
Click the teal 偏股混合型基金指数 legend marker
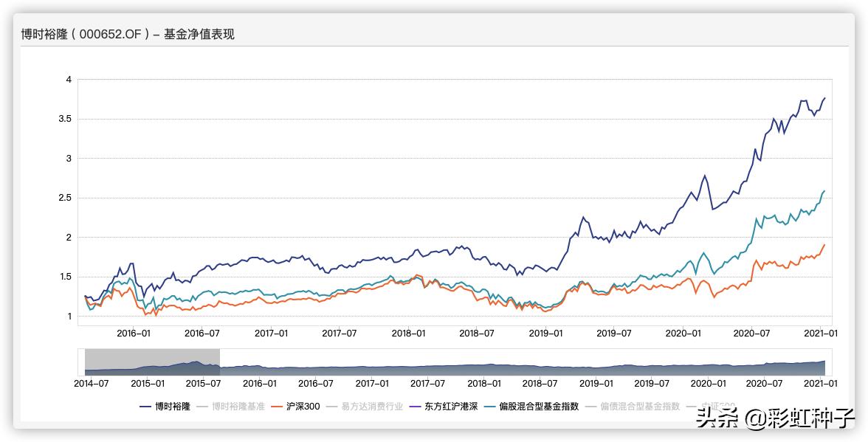click(492, 406)
